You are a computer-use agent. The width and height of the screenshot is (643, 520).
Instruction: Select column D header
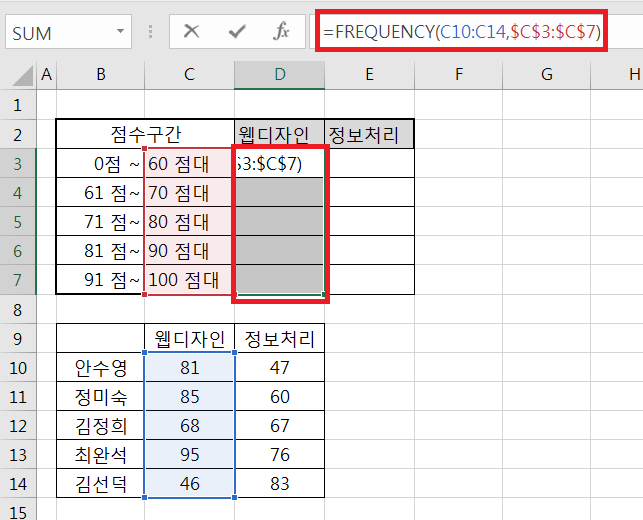pos(280,74)
